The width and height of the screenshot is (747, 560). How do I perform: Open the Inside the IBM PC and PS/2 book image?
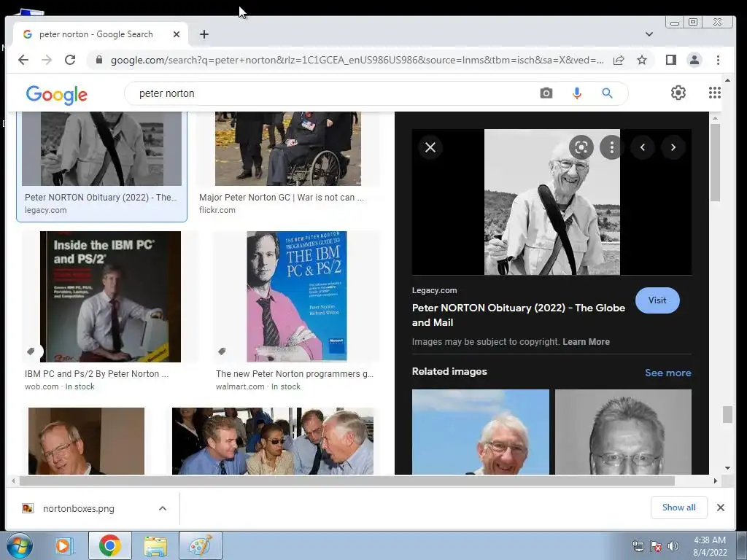coord(111,297)
